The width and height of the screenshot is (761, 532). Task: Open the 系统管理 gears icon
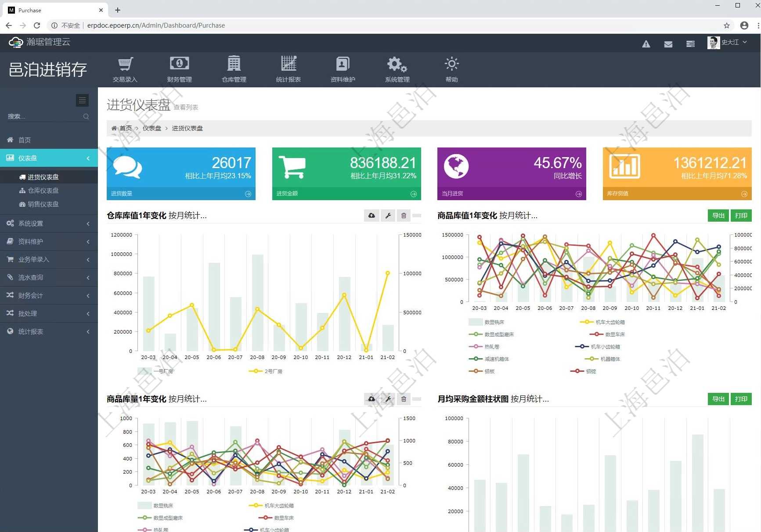[397, 65]
